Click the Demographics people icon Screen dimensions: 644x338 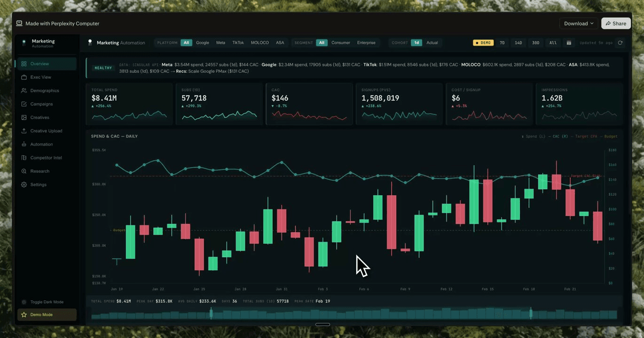(24, 91)
